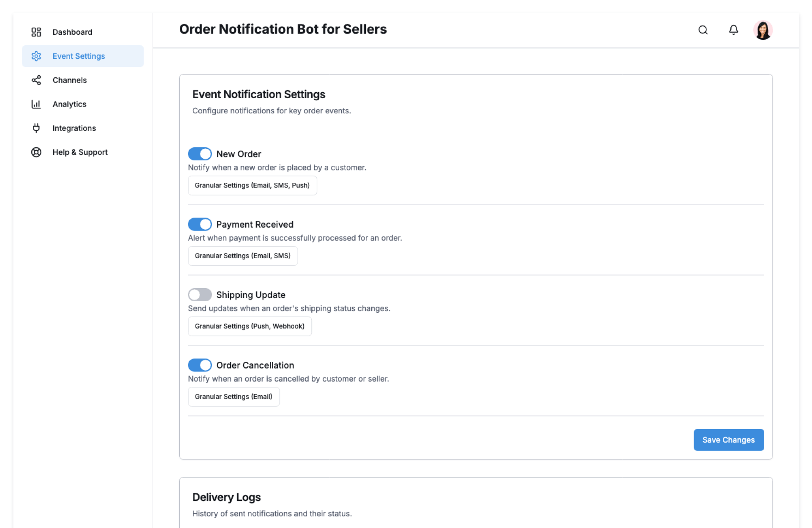Open the Analytics sidebar item

[69, 104]
